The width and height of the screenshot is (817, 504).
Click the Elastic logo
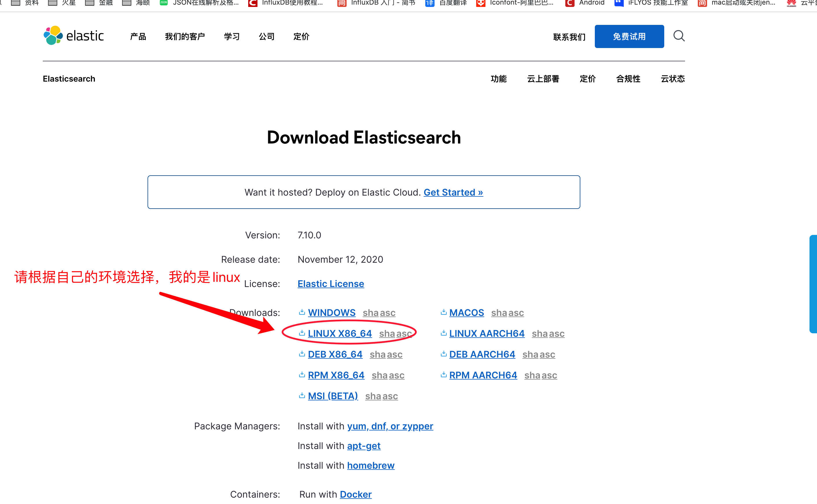pyautogui.click(x=73, y=35)
